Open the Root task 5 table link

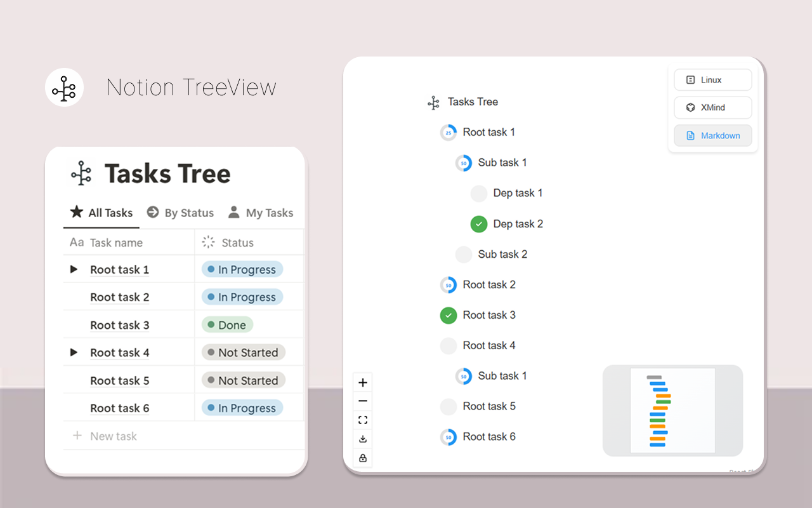point(119,380)
